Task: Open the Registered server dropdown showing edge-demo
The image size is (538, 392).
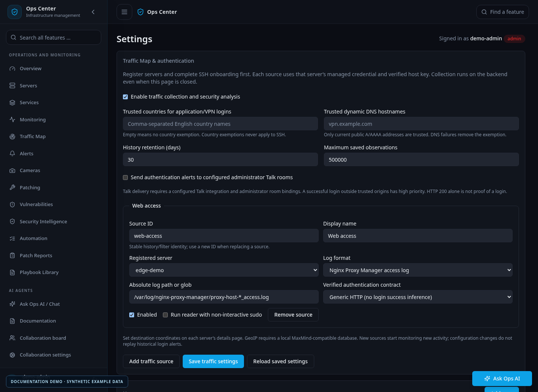Action: tap(224, 270)
